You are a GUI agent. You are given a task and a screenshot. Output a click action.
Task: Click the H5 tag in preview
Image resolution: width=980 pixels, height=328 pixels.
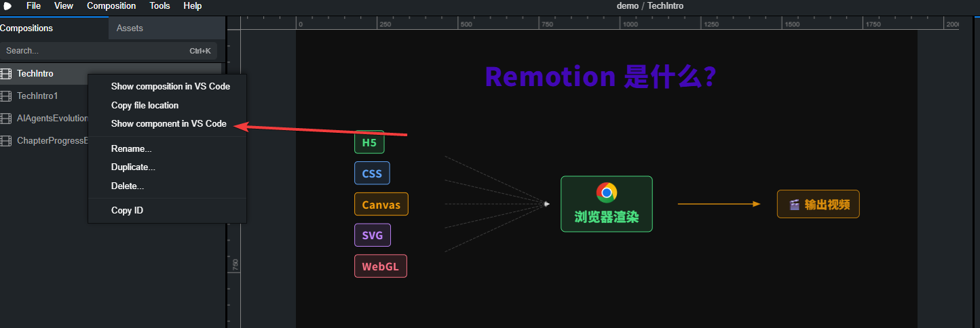[369, 142]
